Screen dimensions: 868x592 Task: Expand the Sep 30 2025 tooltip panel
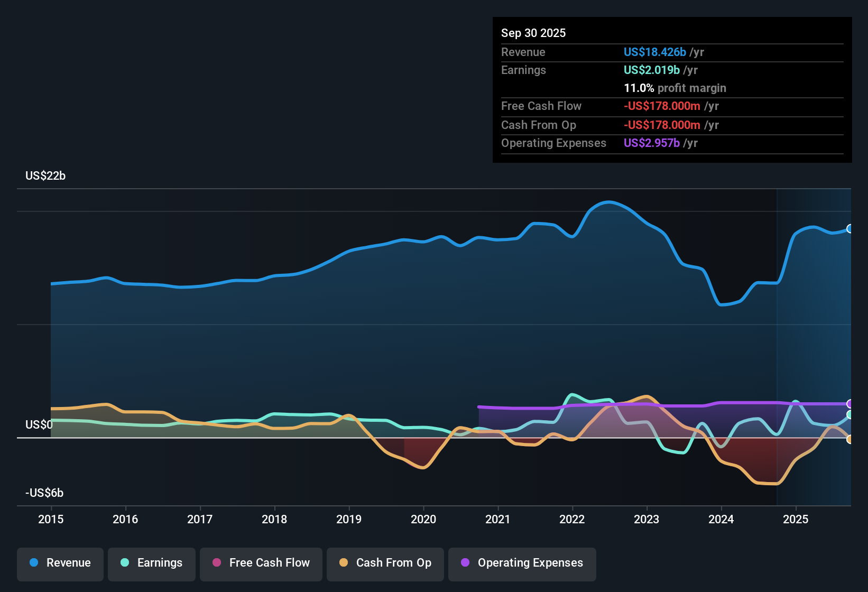671,90
